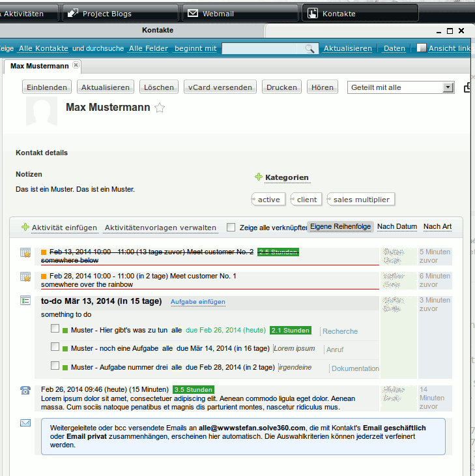Click the Aktivität einfügen link

click(x=65, y=228)
